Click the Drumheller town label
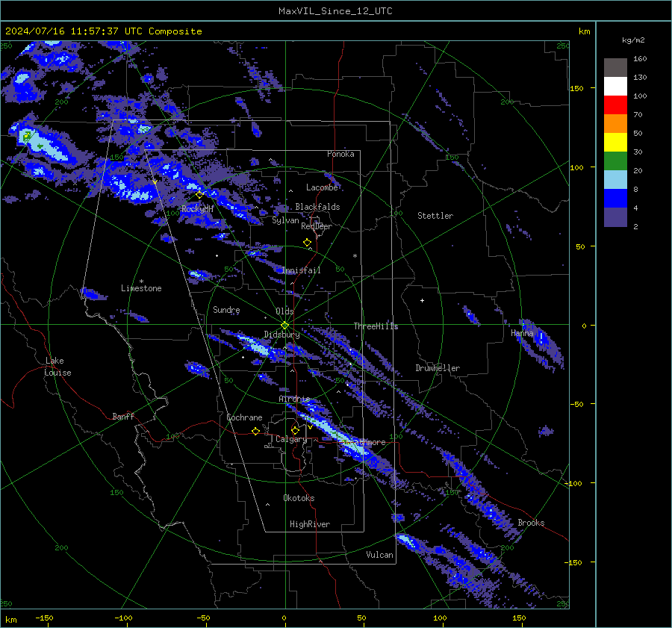 [x=438, y=368]
